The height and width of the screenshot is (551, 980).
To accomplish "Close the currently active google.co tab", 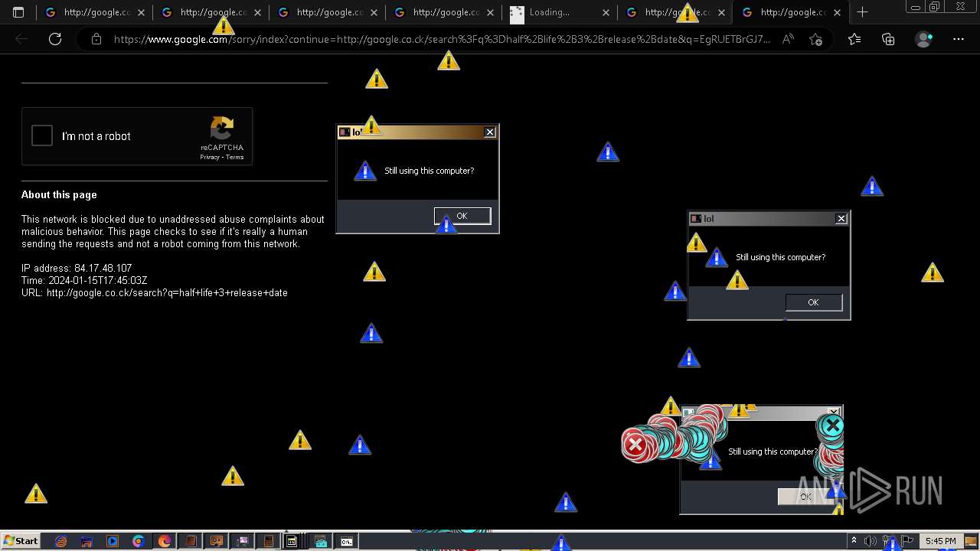I will (838, 12).
